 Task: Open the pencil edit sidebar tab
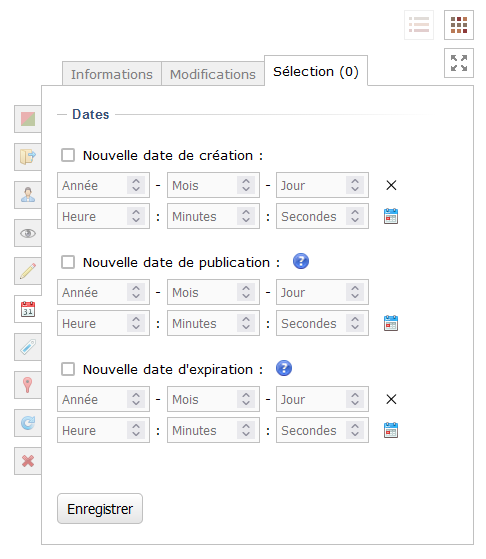click(28, 271)
